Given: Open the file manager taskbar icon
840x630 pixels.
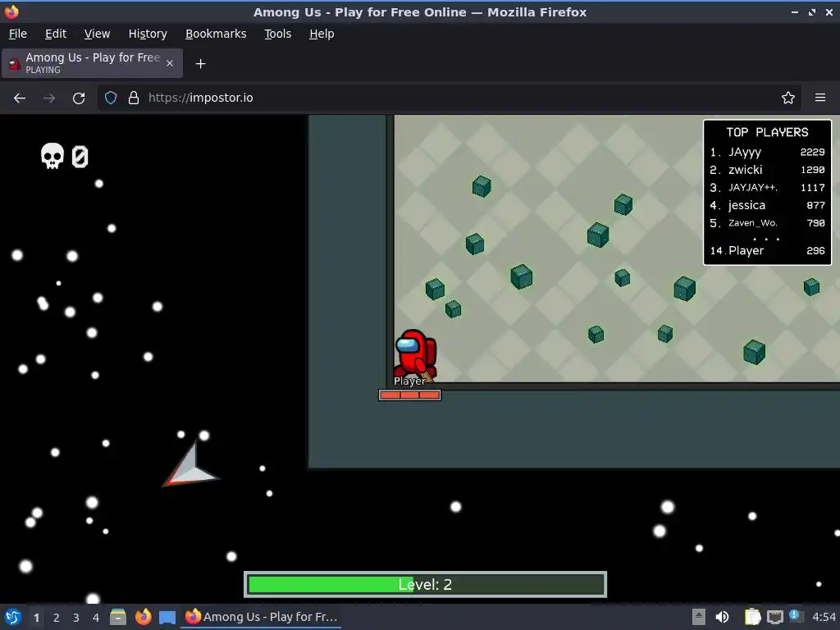Looking at the screenshot, I should 118,617.
